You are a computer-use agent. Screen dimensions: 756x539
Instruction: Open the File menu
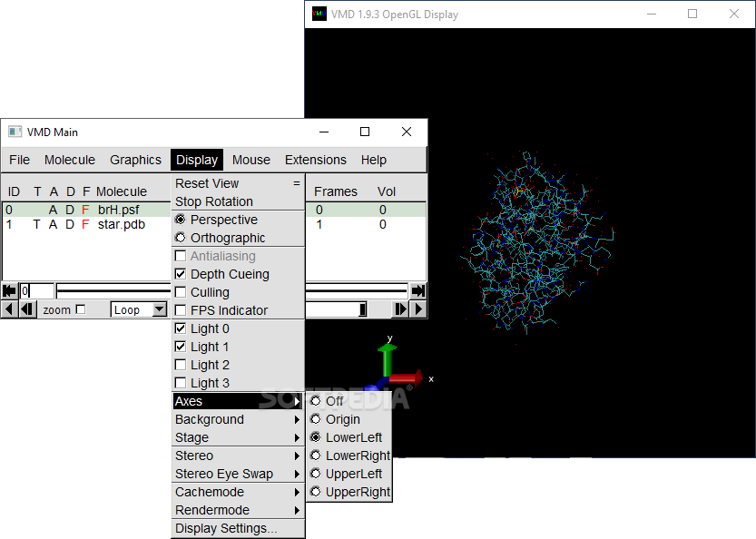click(19, 160)
